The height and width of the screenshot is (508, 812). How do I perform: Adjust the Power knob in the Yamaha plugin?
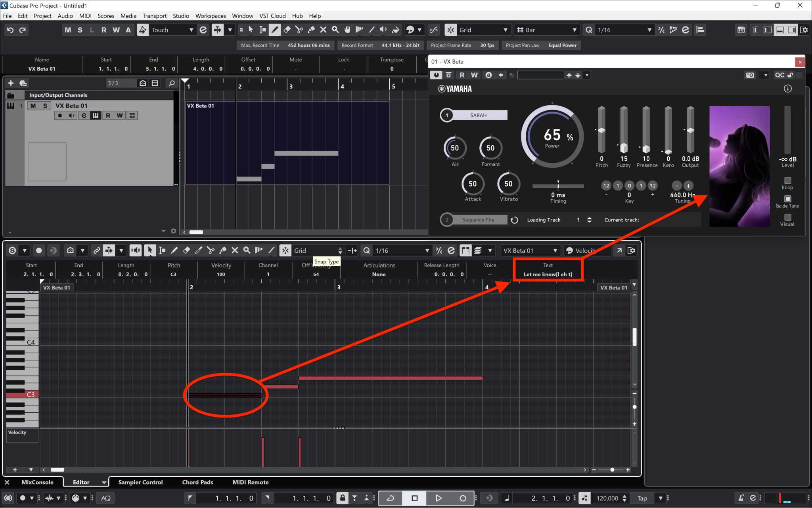click(x=552, y=136)
